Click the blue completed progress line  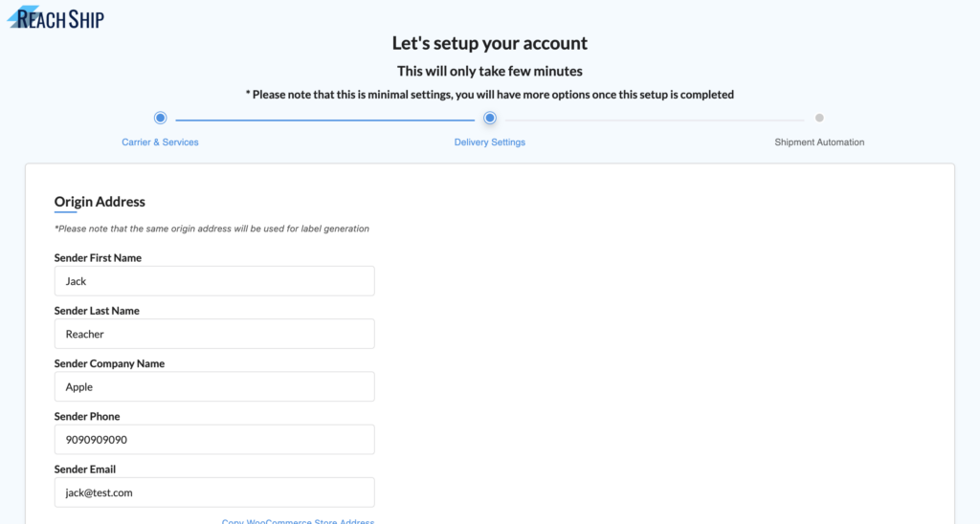coord(325,120)
